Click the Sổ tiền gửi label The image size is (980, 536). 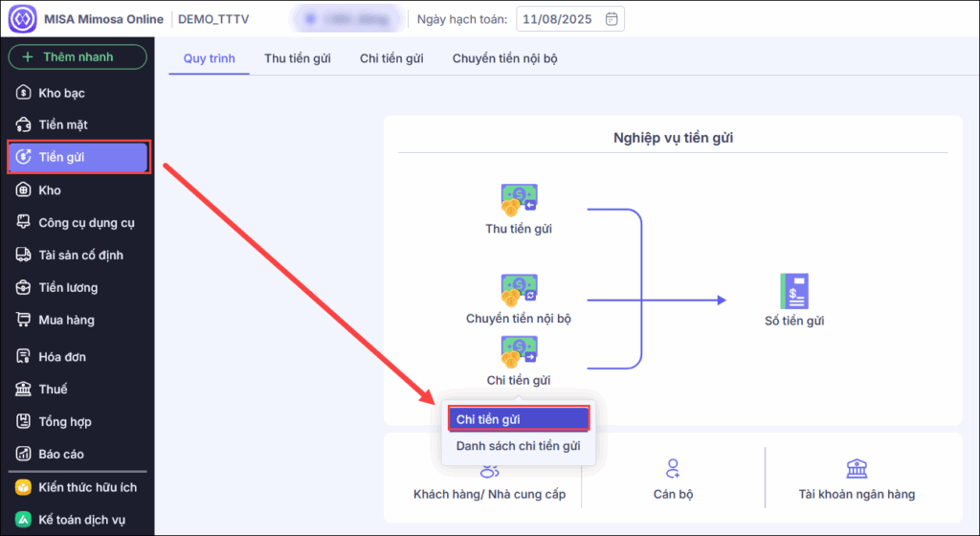click(x=794, y=321)
